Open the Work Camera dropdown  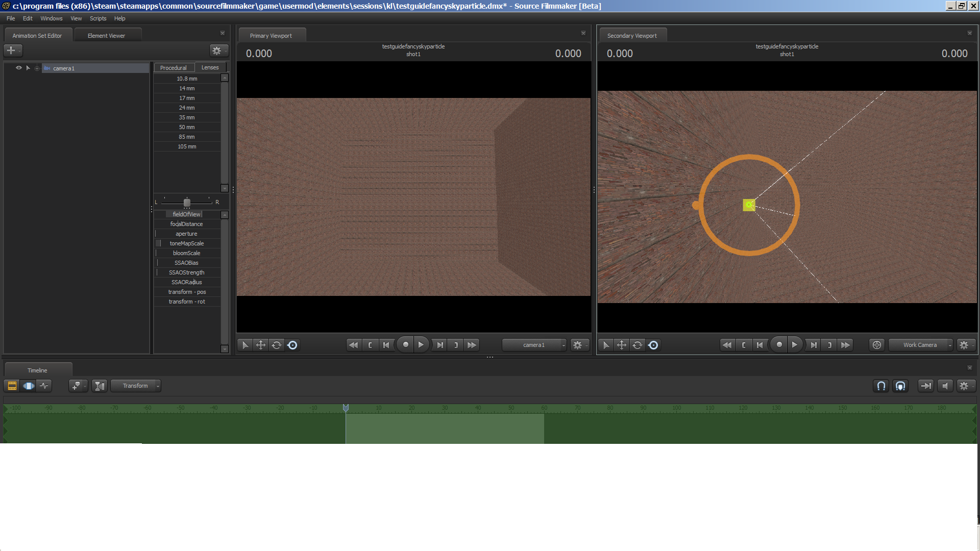pos(921,345)
